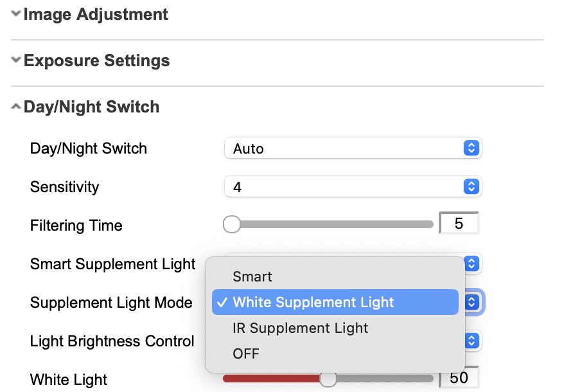
Task: Click the Sensitivity dropdown stepper icon
Action: tap(471, 186)
